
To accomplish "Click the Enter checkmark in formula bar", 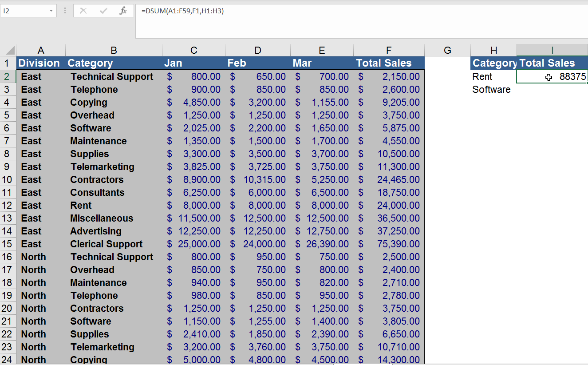I will point(103,11).
